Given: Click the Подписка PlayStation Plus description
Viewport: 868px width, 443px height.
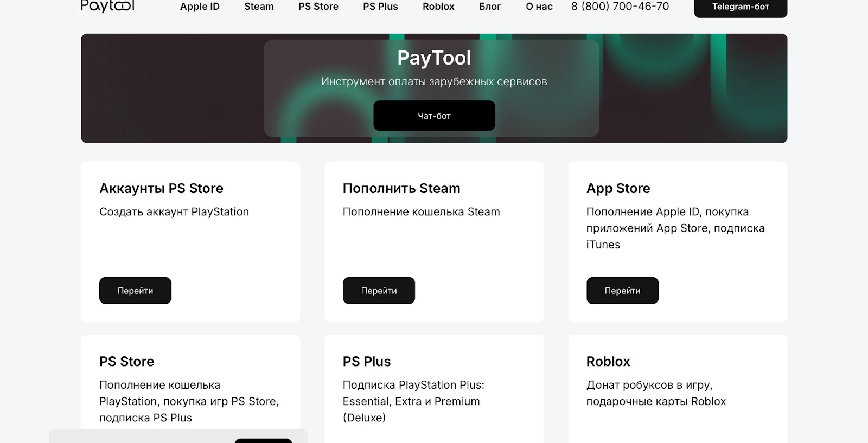Looking at the screenshot, I should click(x=413, y=401).
